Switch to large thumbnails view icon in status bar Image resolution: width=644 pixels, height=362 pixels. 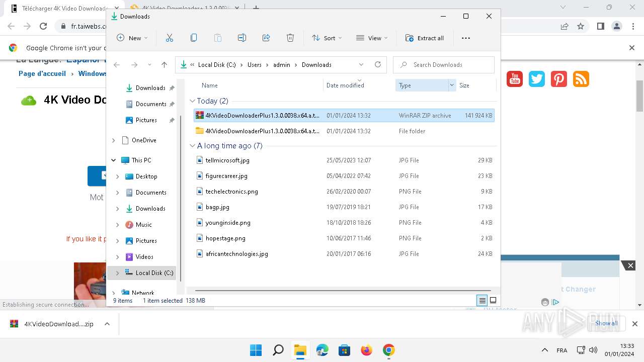coord(493,301)
